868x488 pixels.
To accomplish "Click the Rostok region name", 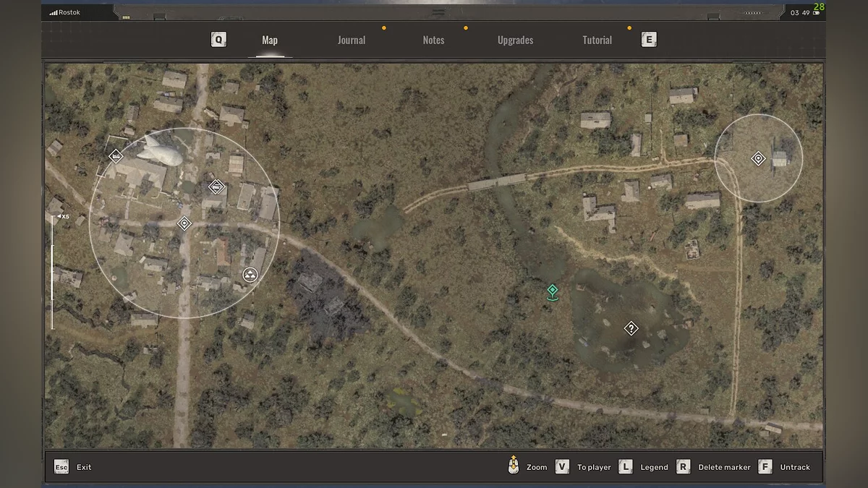I will pos(70,13).
